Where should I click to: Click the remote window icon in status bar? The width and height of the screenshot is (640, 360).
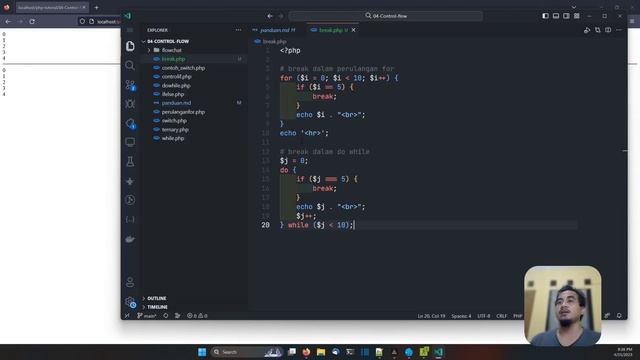[x=127, y=316]
